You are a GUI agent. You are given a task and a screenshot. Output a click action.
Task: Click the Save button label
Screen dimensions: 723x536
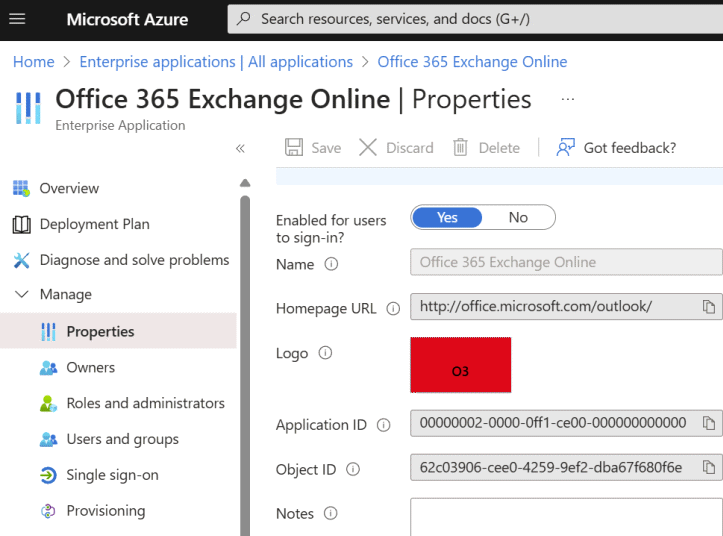pos(326,148)
